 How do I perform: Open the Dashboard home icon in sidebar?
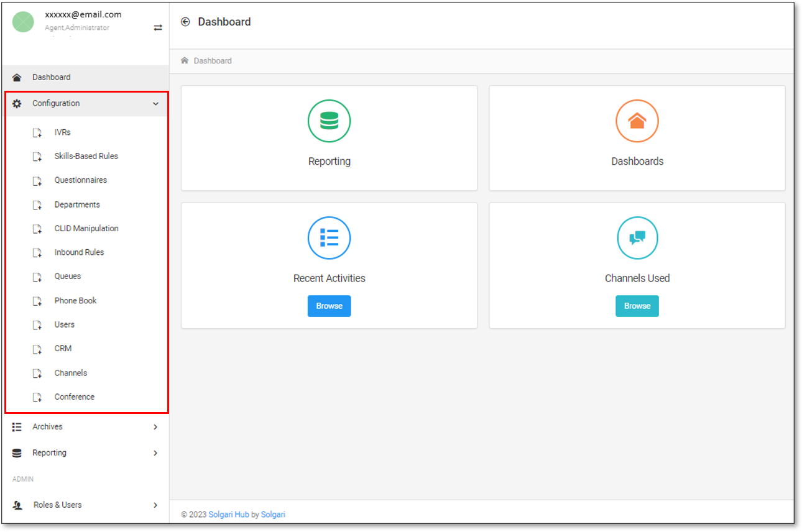tap(16, 77)
